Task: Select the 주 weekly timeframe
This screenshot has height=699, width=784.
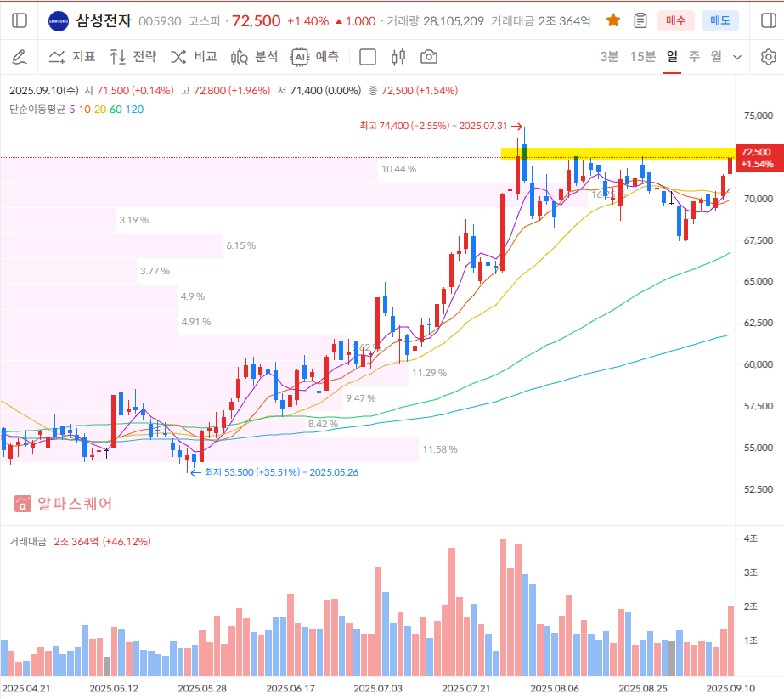Action: point(694,57)
